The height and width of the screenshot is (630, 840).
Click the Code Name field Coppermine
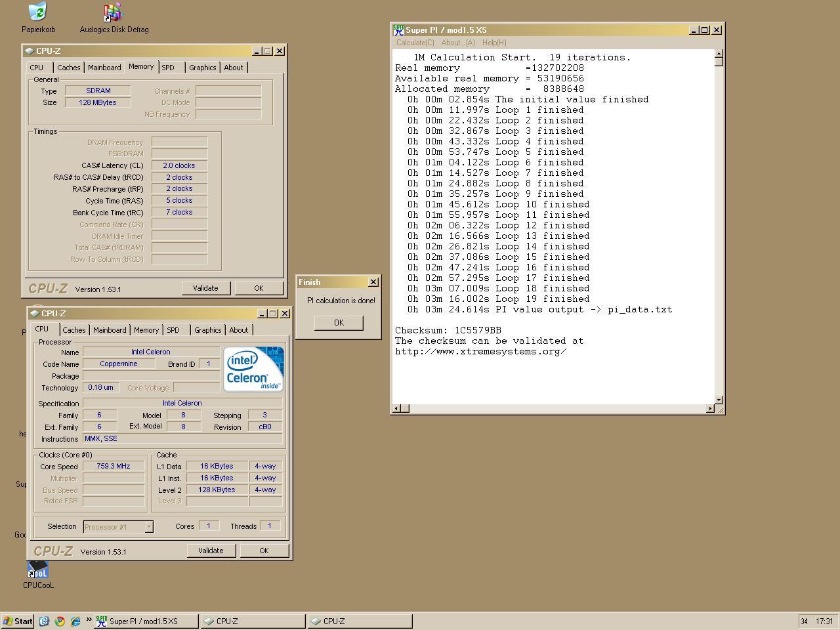click(119, 364)
